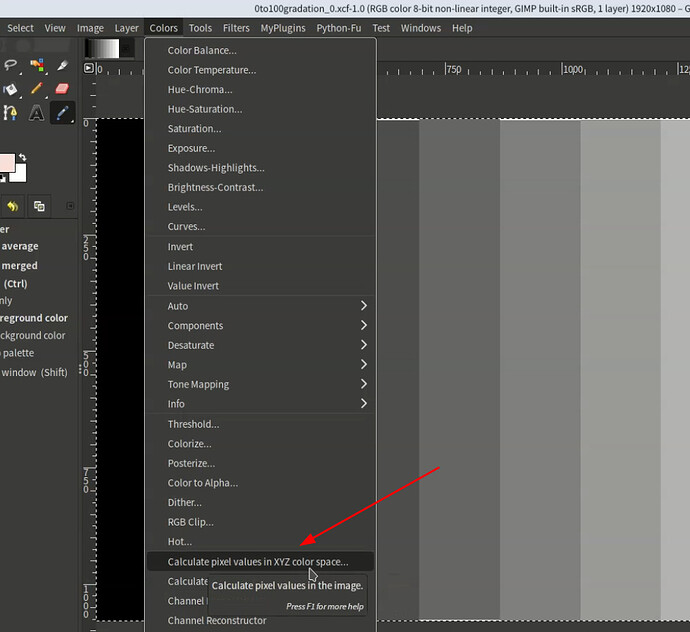The height and width of the screenshot is (632, 690).
Task: Choose Add to palette pick target
Action: coord(18,353)
